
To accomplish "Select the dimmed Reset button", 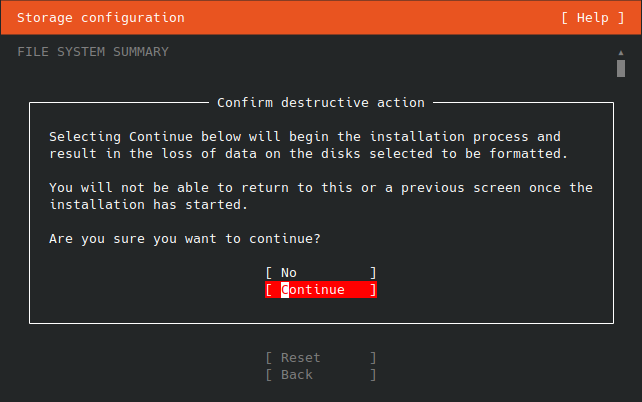I will click(x=321, y=358).
